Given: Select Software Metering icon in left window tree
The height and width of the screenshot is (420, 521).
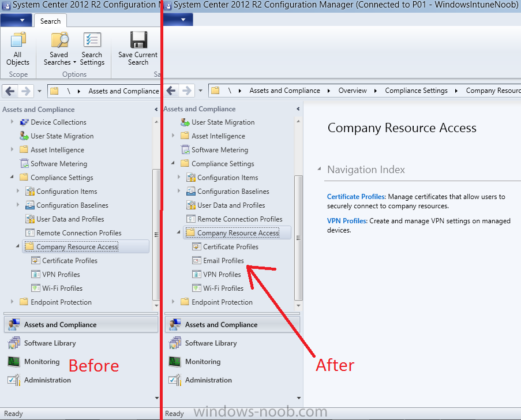Looking at the screenshot, I should (24, 163).
